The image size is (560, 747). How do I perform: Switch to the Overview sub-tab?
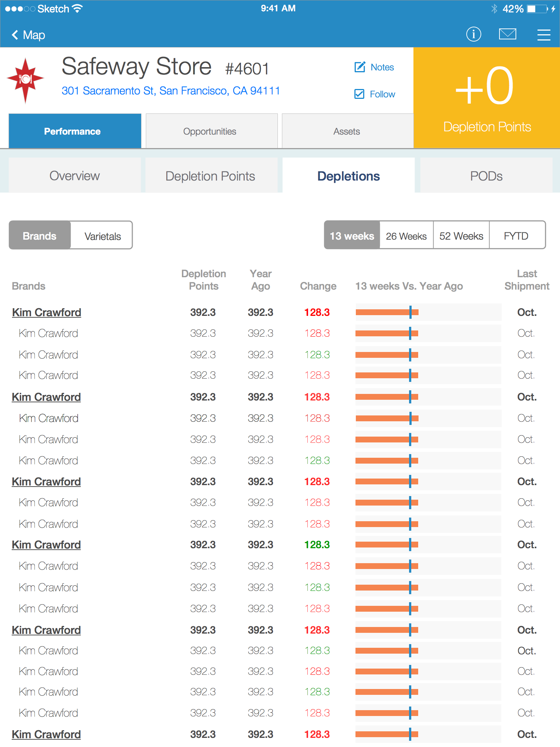tap(75, 175)
